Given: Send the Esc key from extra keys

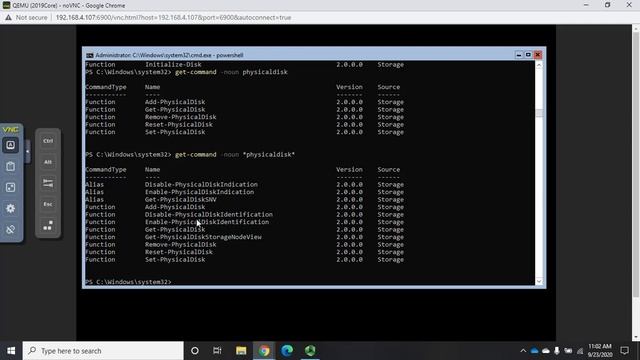Looking at the screenshot, I should point(48,204).
